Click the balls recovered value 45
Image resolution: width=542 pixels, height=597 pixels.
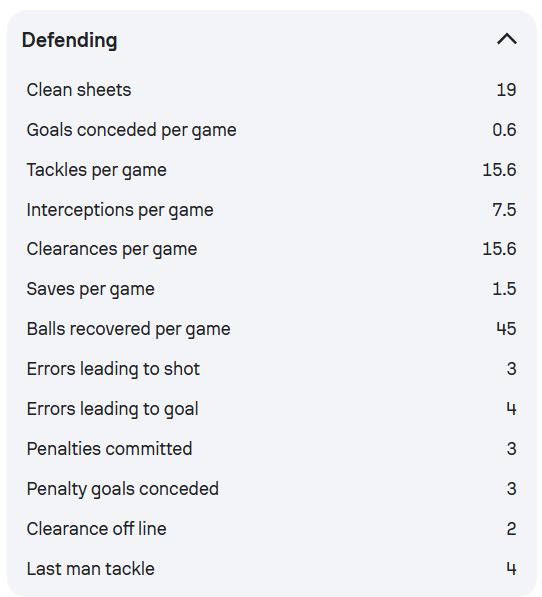[506, 329]
